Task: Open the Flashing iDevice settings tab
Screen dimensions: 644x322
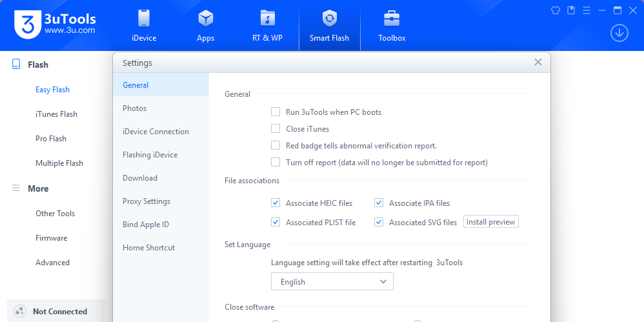Action: pyautogui.click(x=150, y=155)
